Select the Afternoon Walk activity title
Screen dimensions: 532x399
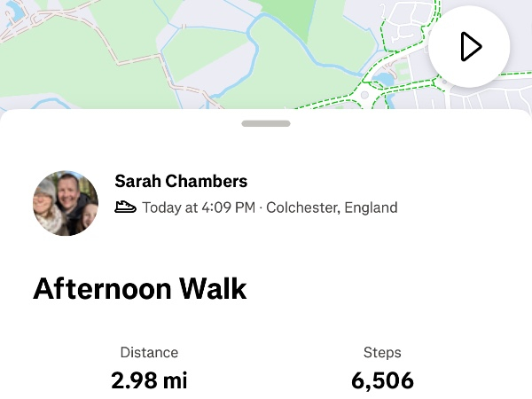(x=139, y=289)
